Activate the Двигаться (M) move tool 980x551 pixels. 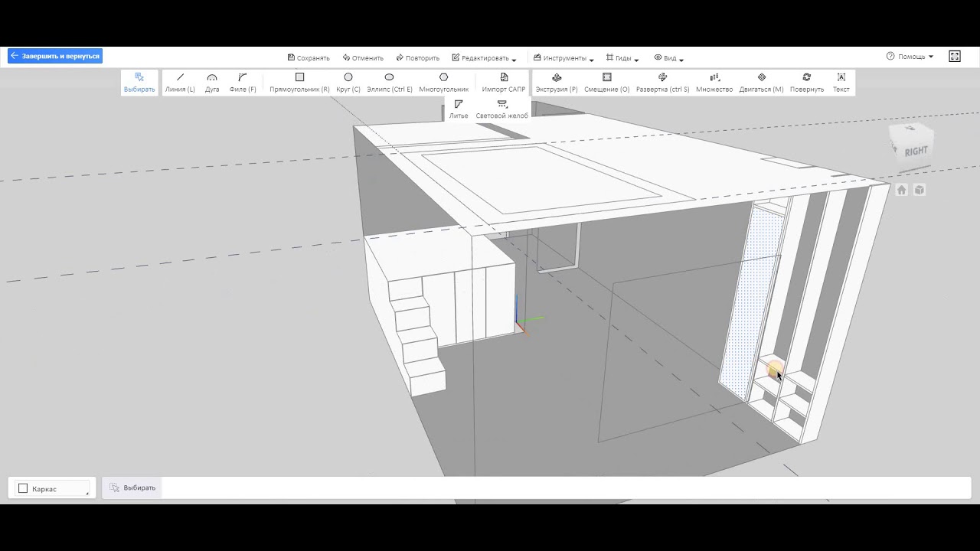[x=761, y=83]
